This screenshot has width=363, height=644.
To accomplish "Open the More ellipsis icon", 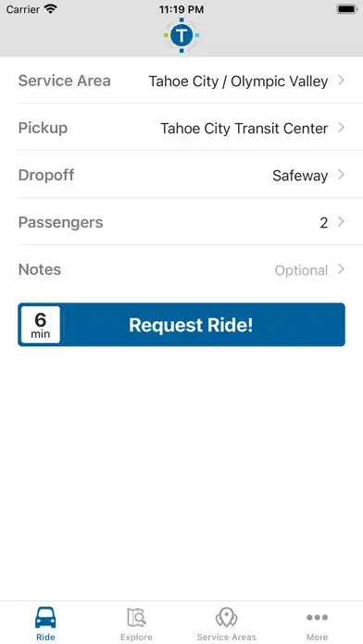I will coord(317,617).
